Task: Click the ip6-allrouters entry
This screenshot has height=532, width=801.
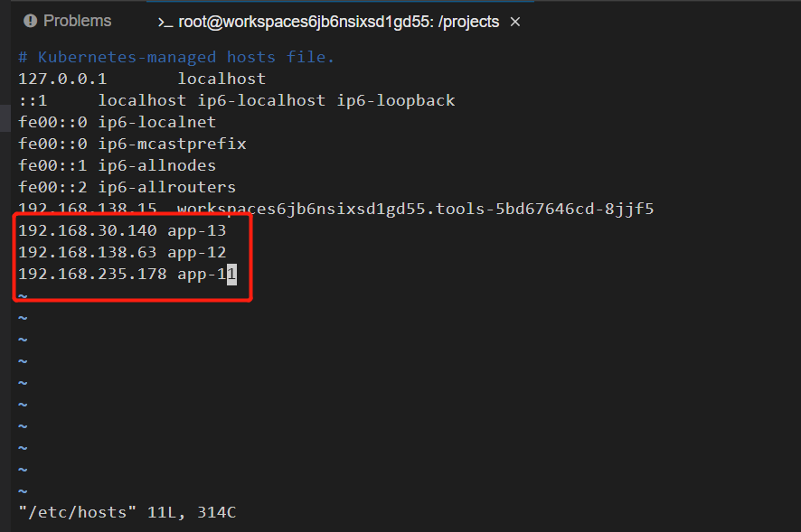Action: [x=167, y=187]
